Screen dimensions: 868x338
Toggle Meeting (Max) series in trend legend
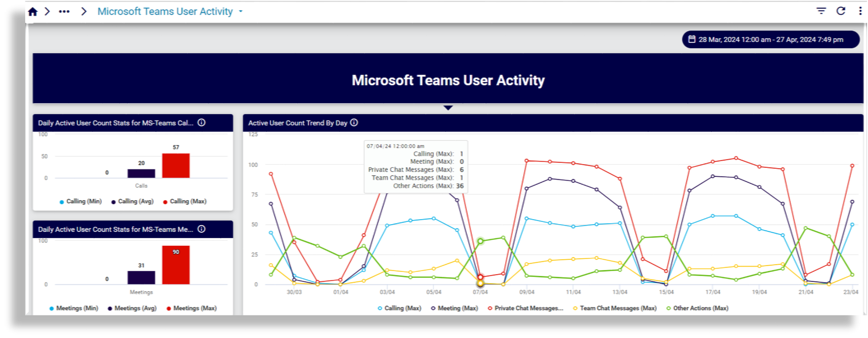coord(454,308)
